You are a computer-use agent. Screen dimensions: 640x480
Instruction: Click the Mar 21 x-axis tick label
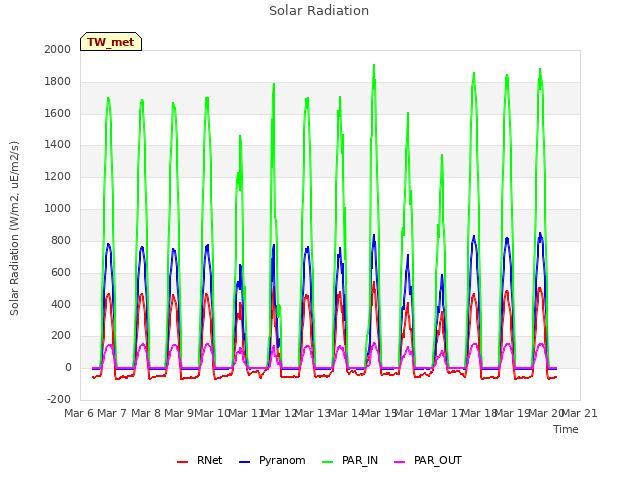580,413
